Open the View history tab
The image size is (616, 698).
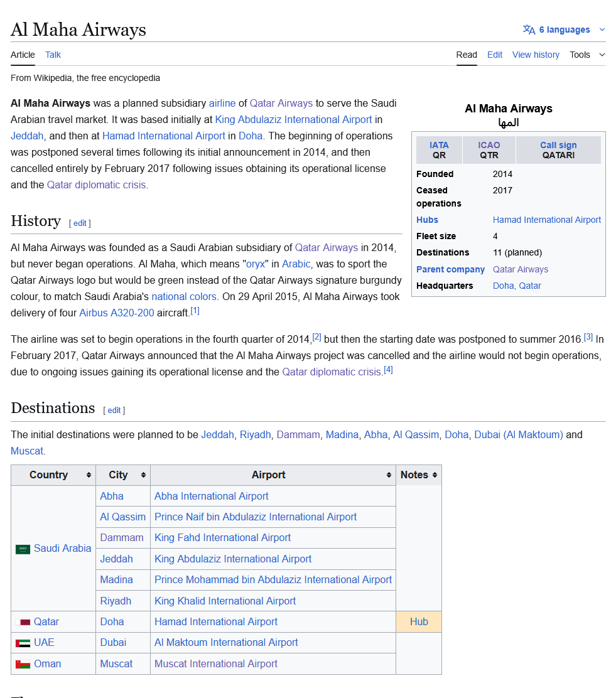coord(536,55)
